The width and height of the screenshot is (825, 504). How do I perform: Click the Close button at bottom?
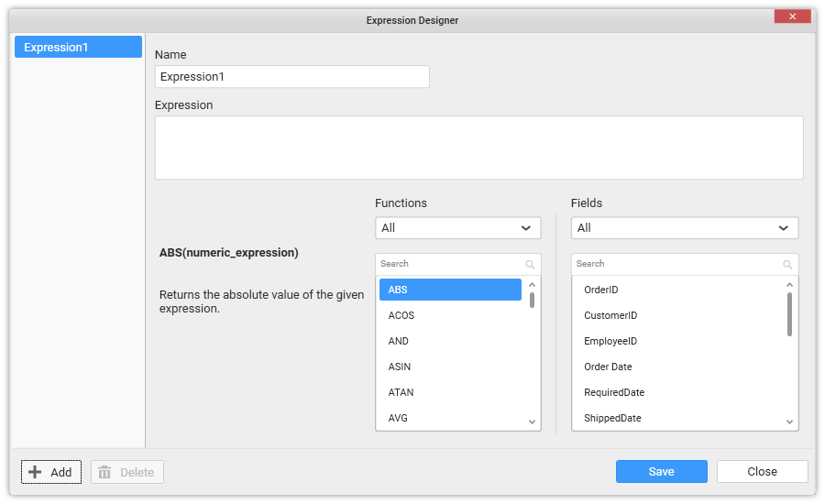pos(762,472)
